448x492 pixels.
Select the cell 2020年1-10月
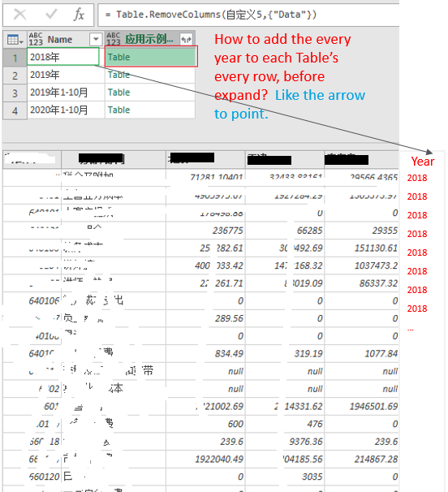click(66, 110)
